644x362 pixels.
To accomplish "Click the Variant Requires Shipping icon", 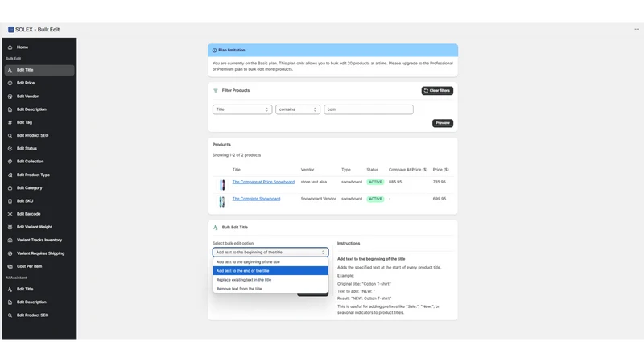I will tap(10, 253).
